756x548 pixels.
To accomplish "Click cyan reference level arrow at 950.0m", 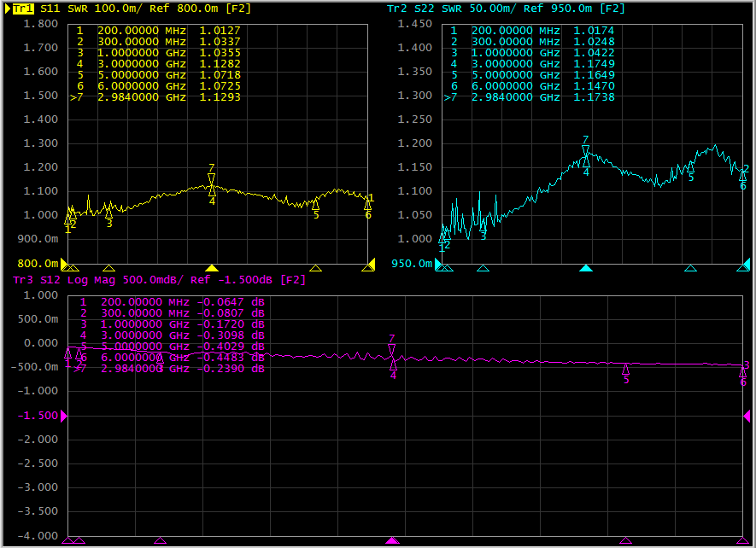I will (x=438, y=264).
